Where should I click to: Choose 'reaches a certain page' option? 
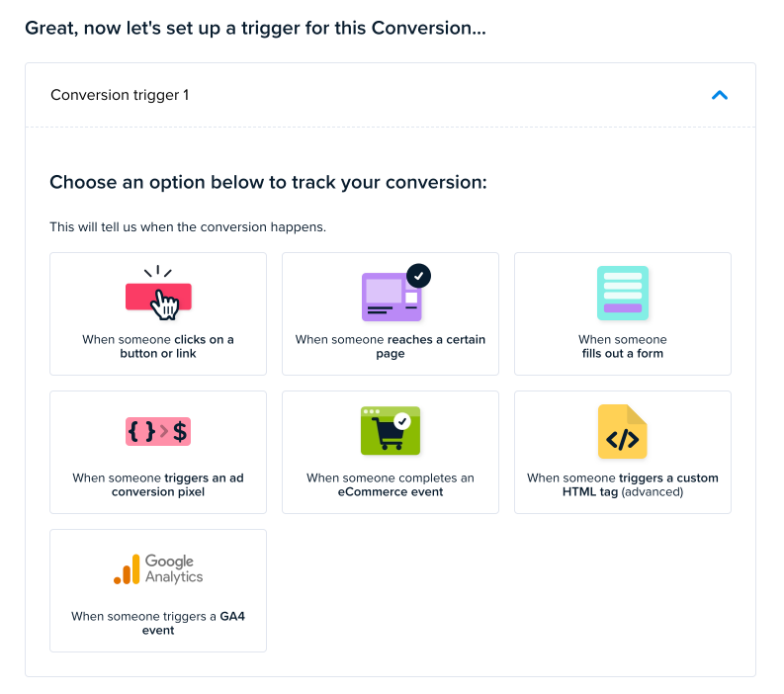(x=391, y=346)
